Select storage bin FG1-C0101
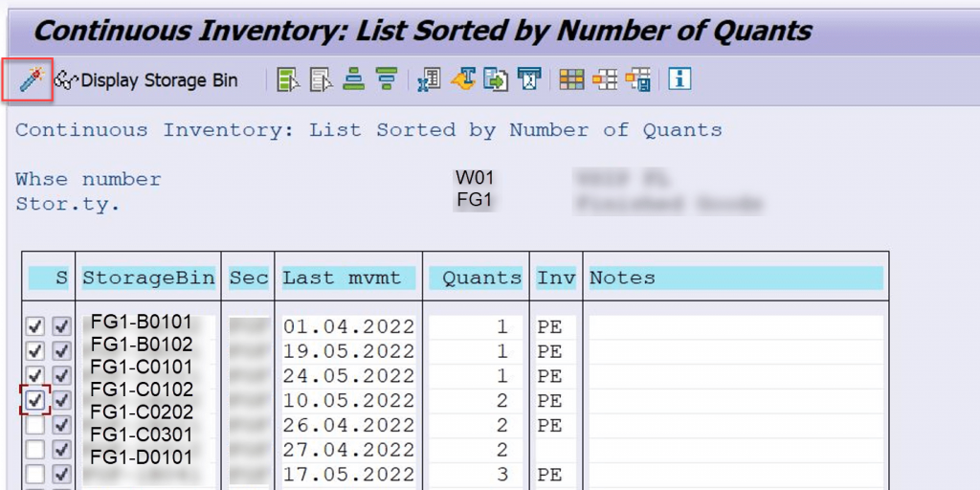Viewport: 980px width, 490px height. pyautogui.click(x=142, y=367)
